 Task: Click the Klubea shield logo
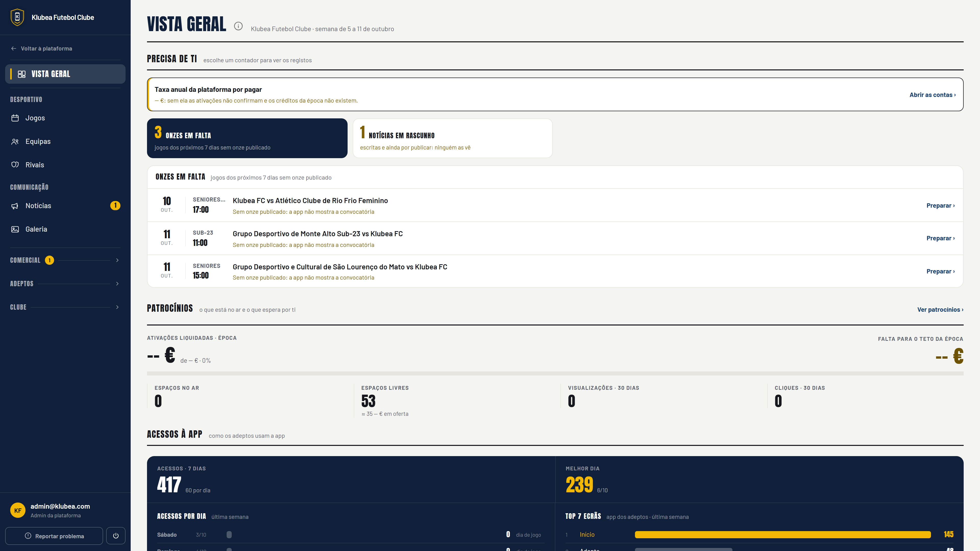pyautogui.click(x=17, y=18)
